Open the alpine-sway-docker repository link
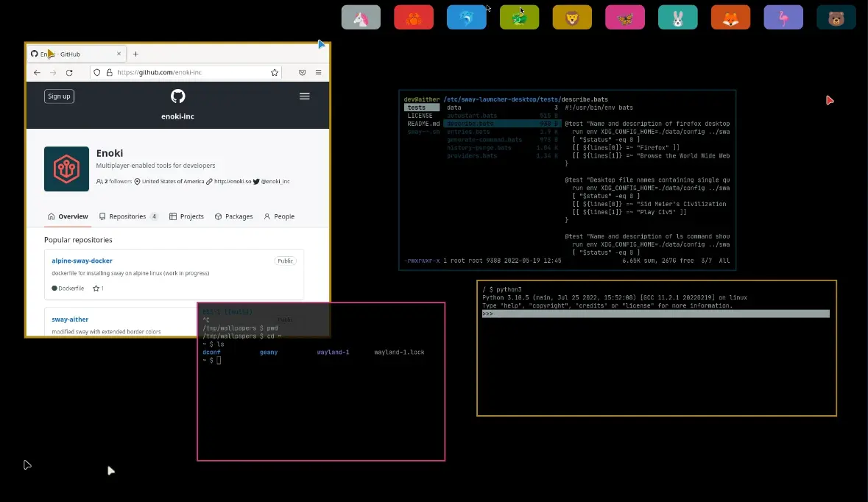Image resolution: width=868 pixels, height=502 pixels. (x=82, y=261)
